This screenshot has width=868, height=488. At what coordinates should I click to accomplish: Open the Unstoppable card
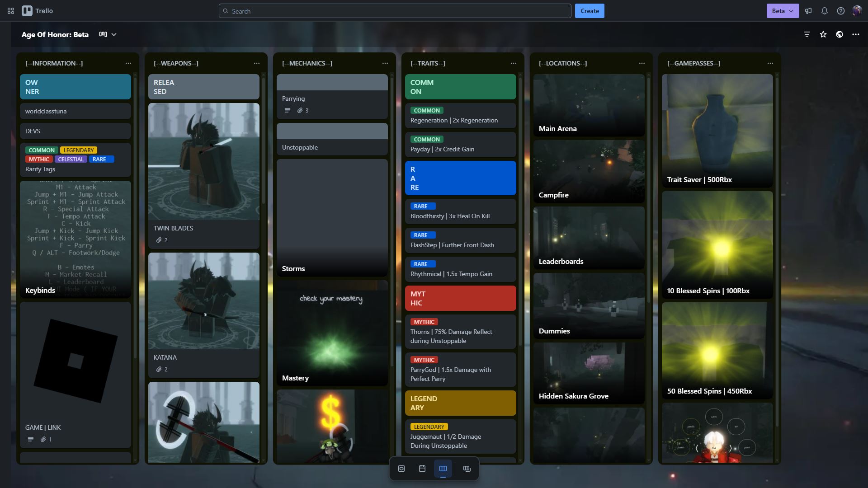point(332,139)
